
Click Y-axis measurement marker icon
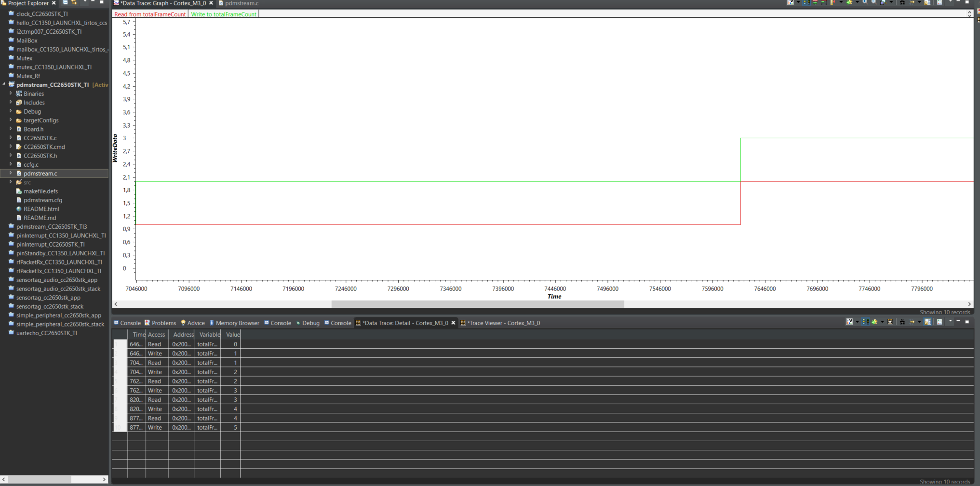click(824, 2)
